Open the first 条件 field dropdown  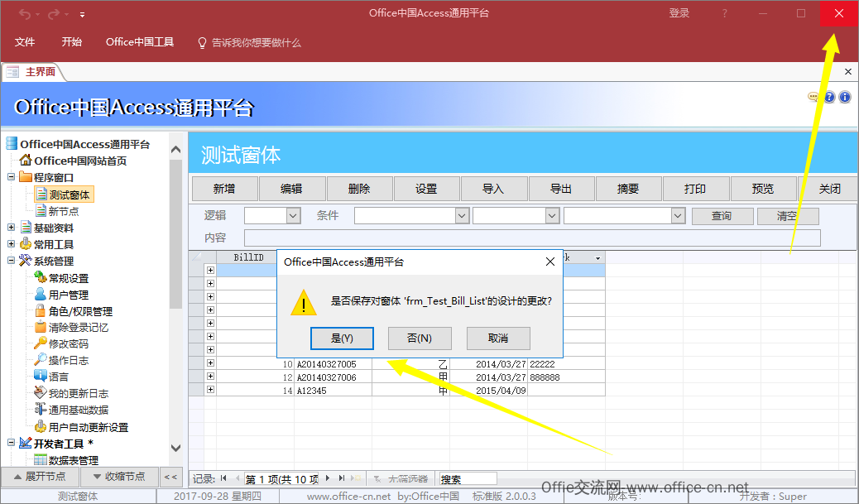point(463,216)
